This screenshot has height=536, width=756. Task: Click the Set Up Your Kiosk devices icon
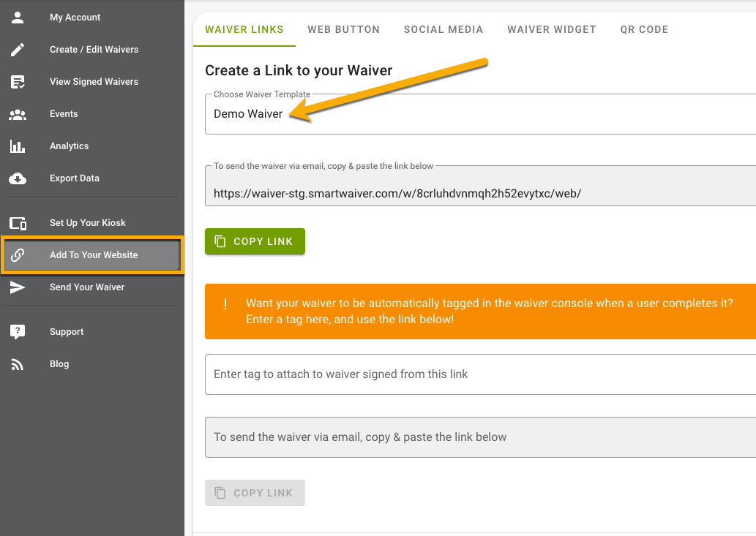(x=18, y=223)
